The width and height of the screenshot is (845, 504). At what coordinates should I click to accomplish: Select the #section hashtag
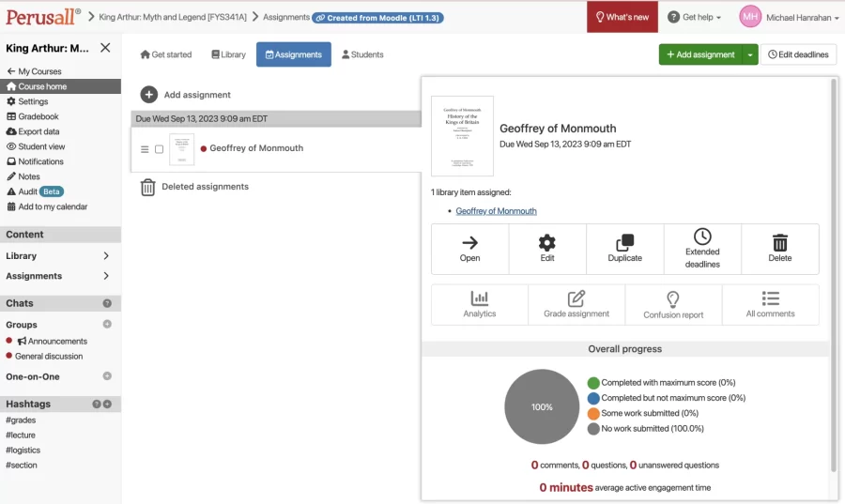tap(22, 466)
